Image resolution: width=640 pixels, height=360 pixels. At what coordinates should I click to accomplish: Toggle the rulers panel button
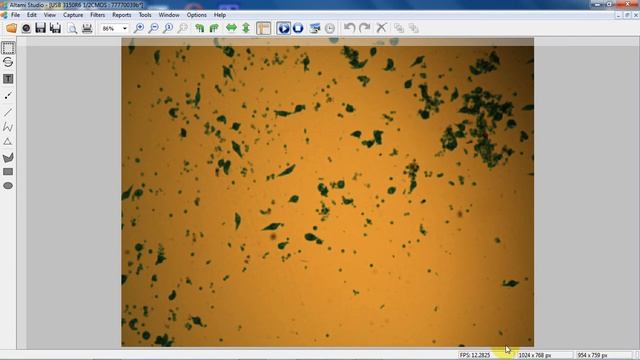coord(264,28)
